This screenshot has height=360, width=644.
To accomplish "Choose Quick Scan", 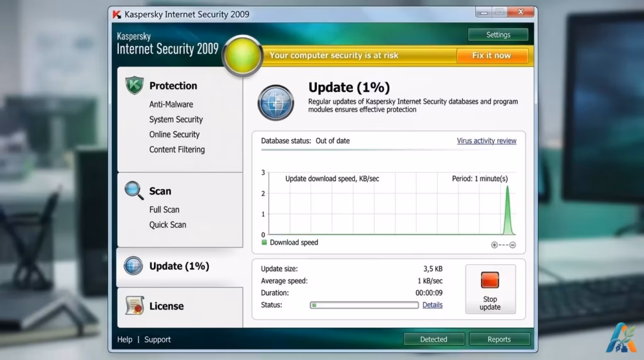I will tap(167, 225).
